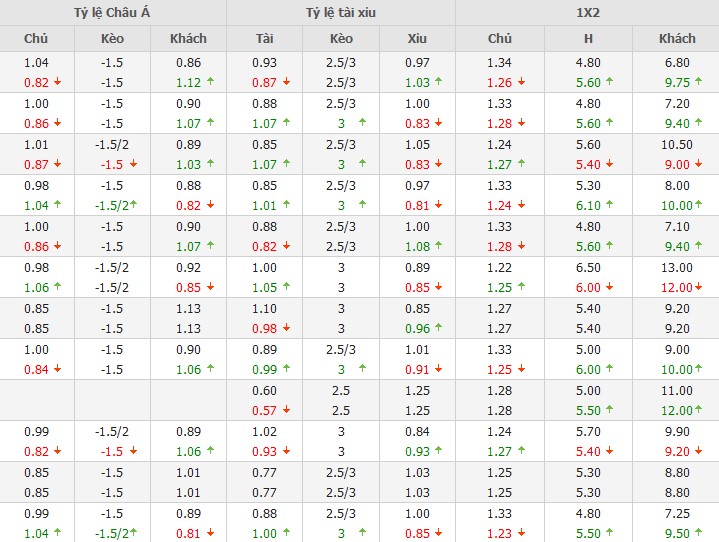Select the 13.00 away odds cell
This screenshot has height=542, width=719.
(x=676, y=267)
